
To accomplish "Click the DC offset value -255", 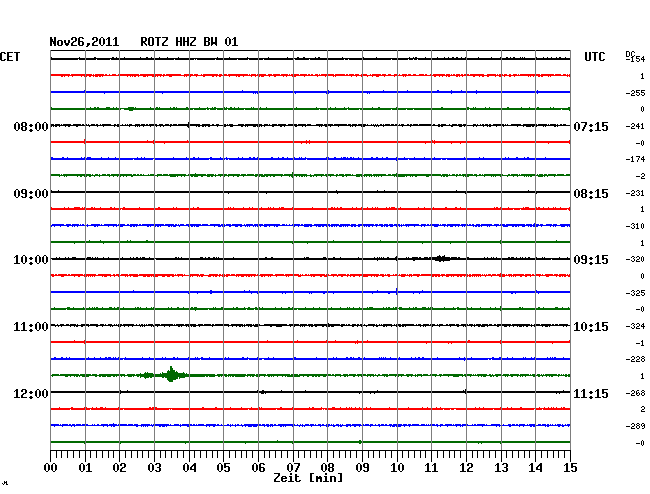I will coord(635,93).
